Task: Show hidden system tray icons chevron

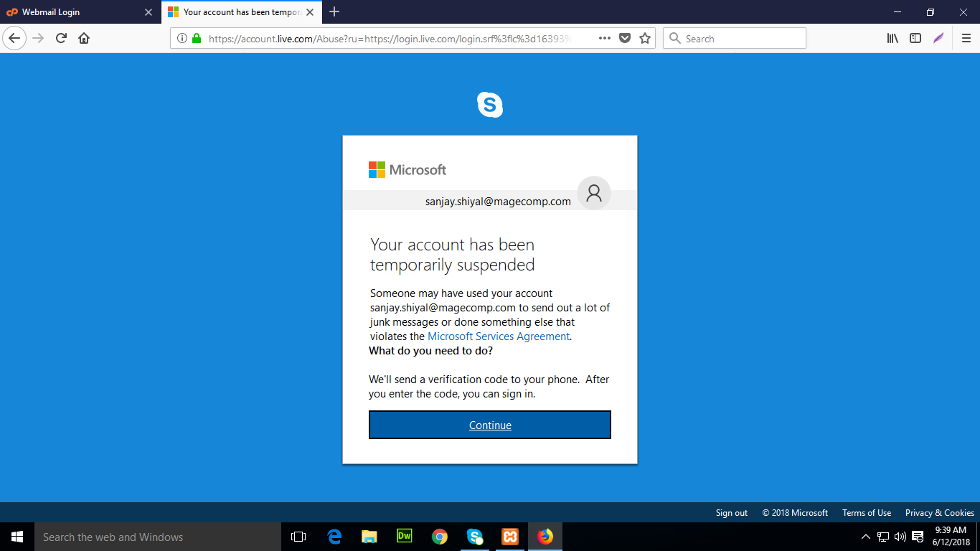Action: point(866,537)
